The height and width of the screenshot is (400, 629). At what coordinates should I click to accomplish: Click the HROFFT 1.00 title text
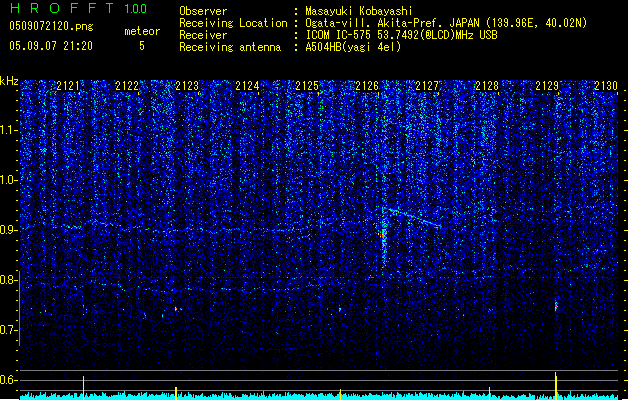point(78,8)
